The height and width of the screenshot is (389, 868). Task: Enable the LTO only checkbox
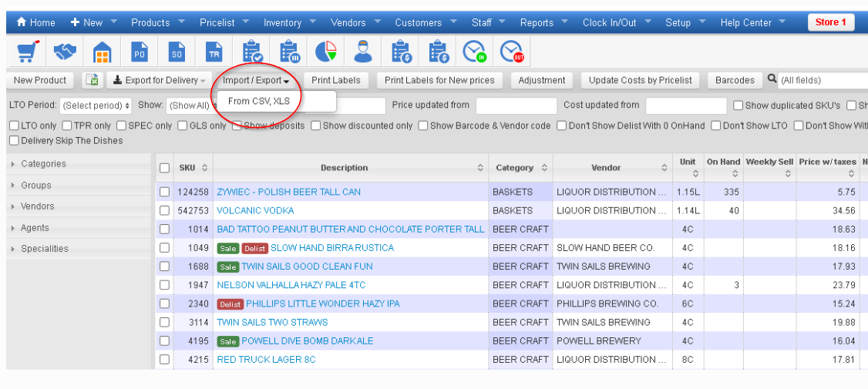[x=14, y=126]
